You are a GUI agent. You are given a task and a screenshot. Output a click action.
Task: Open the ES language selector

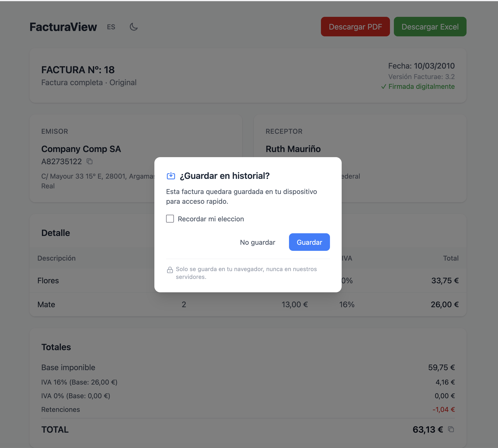click(x=111, y=27)
